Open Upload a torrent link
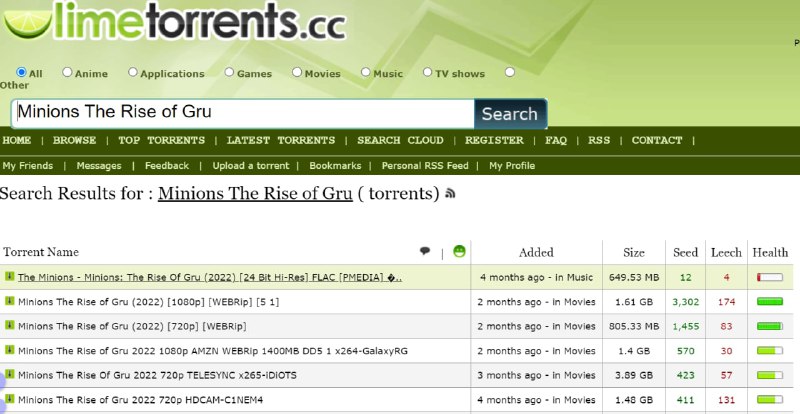Viewport: 800px width, 414px height. click(x=251, y=166)
